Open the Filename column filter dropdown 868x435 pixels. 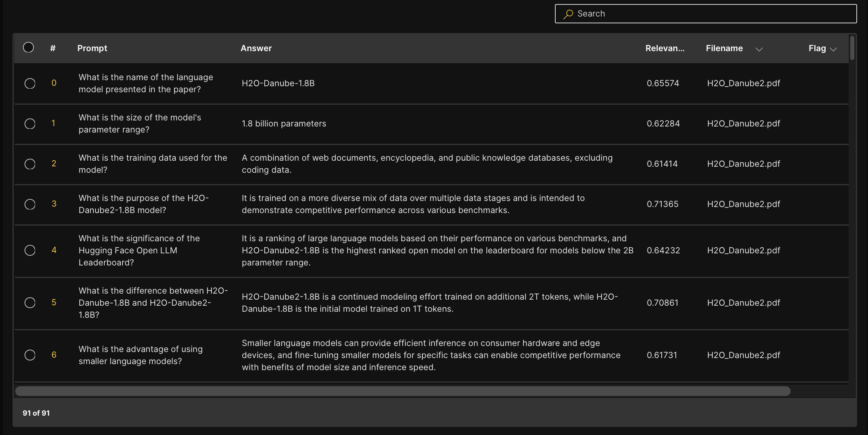tap(759, 49)
